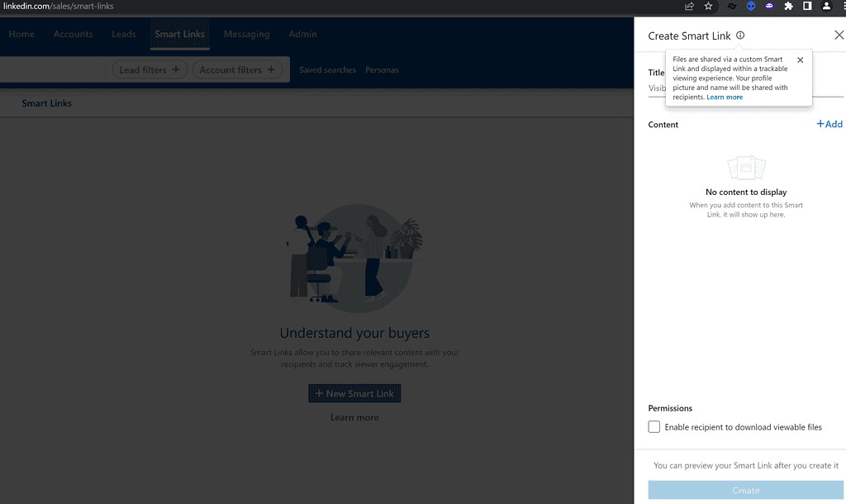Open the dark blue wave-shaped extension icon

coord(732,7)
